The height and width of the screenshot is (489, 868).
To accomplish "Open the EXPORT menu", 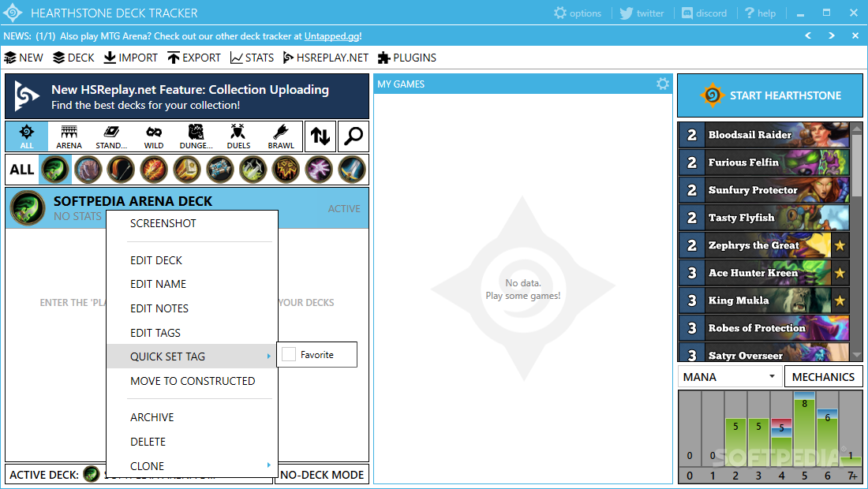I will click(x=194, y=58).
